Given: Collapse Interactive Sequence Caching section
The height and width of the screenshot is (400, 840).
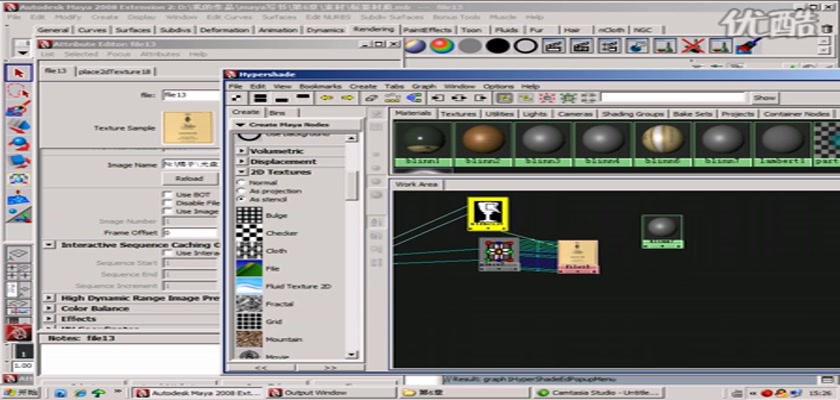Looking at the screenshot, I should (x=49, y=245).
